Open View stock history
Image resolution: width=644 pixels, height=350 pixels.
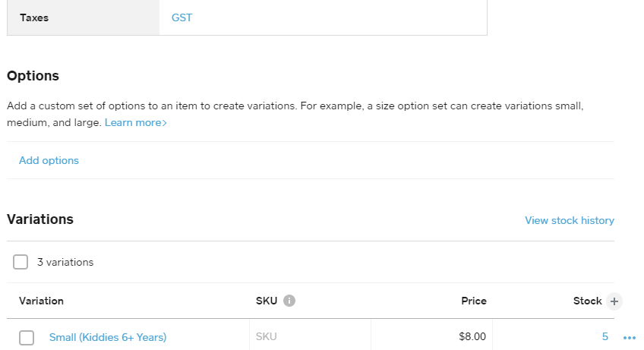coord(570,220)
